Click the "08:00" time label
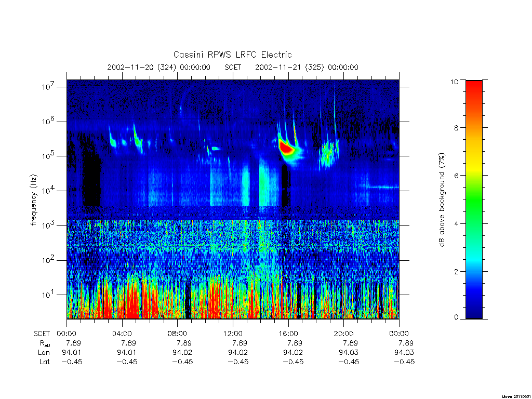 click(x=178, y=334)
